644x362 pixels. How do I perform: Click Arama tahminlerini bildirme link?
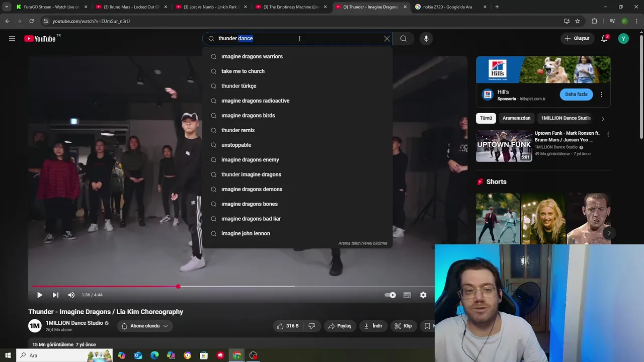pyautogui.click(x=363, y=243)
